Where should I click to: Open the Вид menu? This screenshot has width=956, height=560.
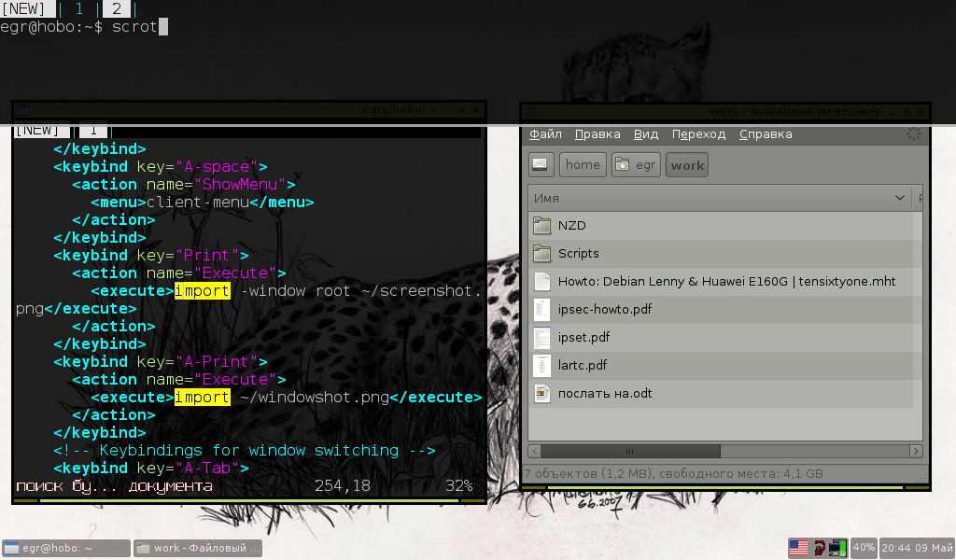(x=646, y=134)
